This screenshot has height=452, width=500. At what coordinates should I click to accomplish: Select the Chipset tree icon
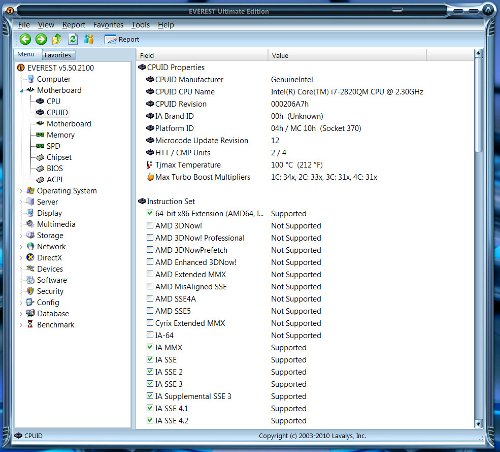[40, 157]
